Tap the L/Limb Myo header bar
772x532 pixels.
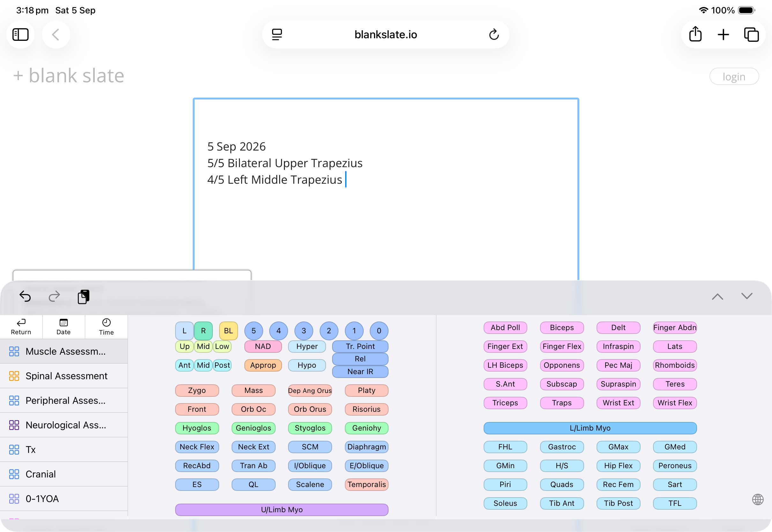[x=590, y=428]
